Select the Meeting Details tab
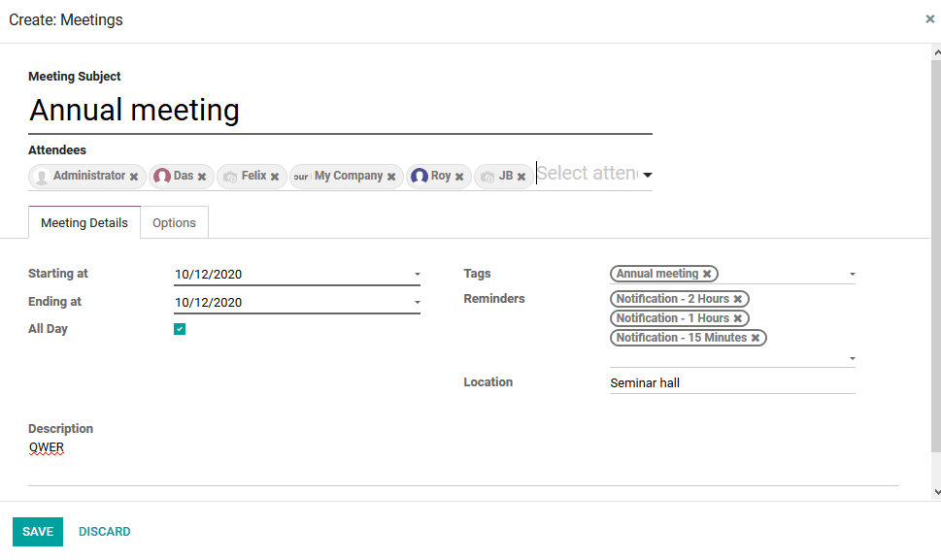 (84, 222)
